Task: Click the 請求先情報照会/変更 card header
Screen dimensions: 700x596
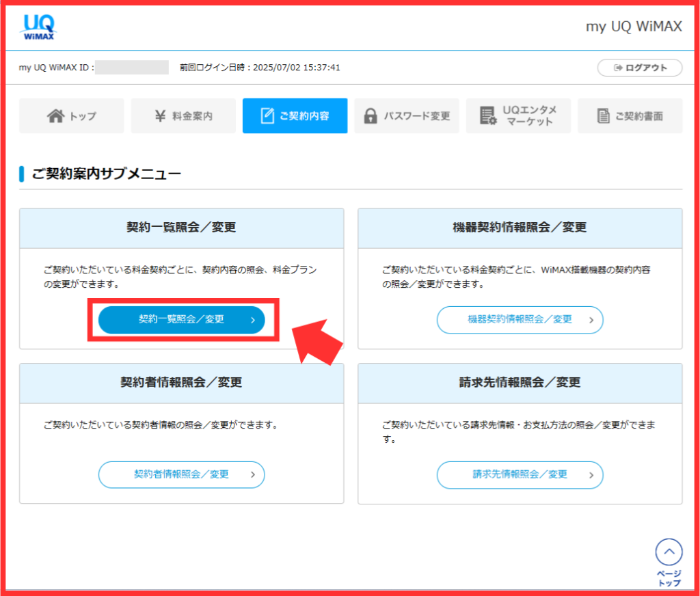Action: click(520, 383)
